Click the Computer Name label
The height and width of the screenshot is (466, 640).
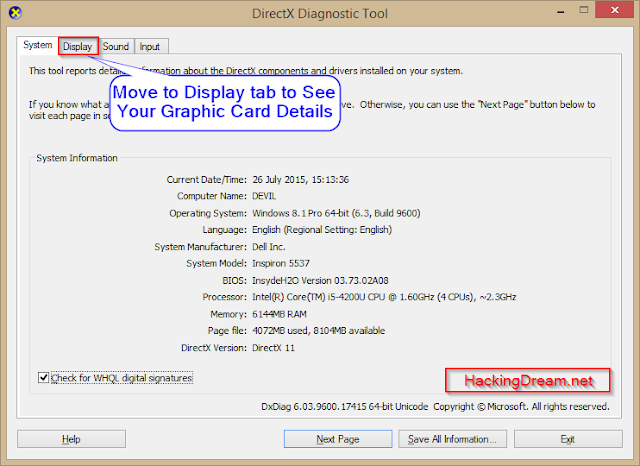coord(212,196)
